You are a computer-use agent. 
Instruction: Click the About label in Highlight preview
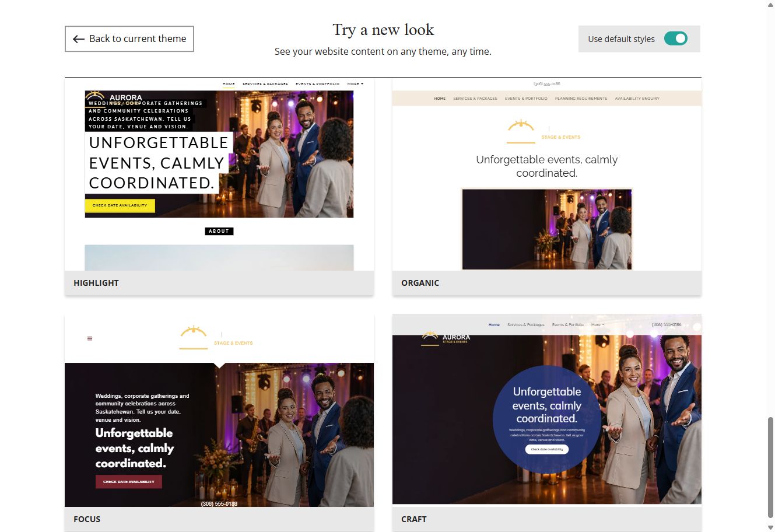[219, 231]
